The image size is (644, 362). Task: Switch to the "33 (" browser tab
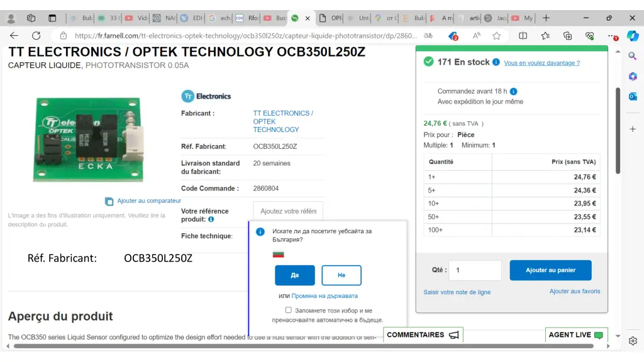(108, 18)
